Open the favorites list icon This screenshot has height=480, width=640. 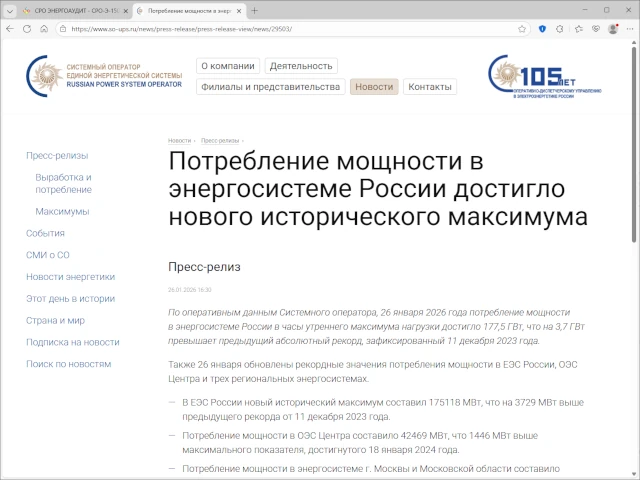[578, 29]
